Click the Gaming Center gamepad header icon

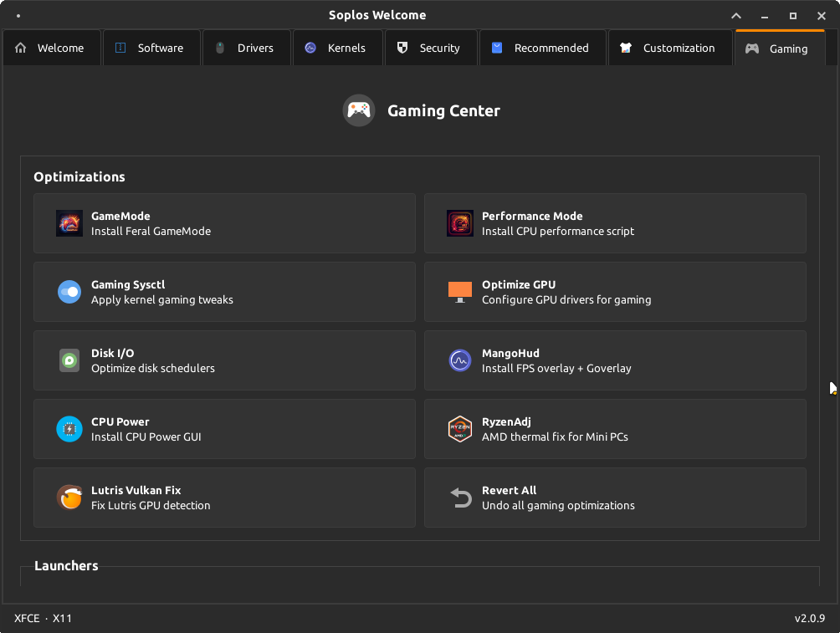click(358, 110)
